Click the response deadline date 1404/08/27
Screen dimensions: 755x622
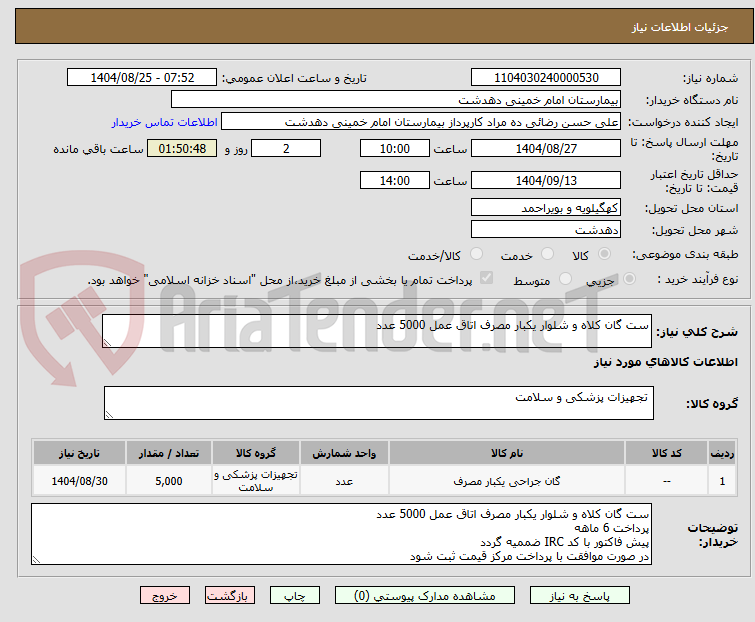pyautogui.click(x=546, y=148)
